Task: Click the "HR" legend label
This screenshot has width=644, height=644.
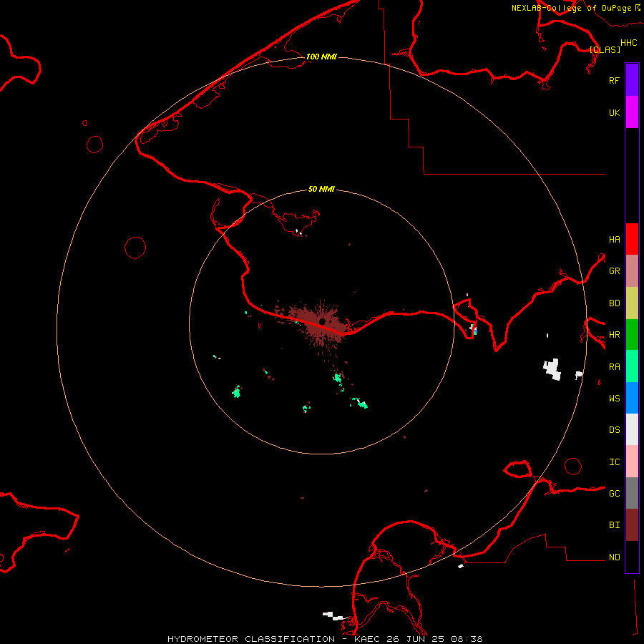Action: click(x=614, y=335)
